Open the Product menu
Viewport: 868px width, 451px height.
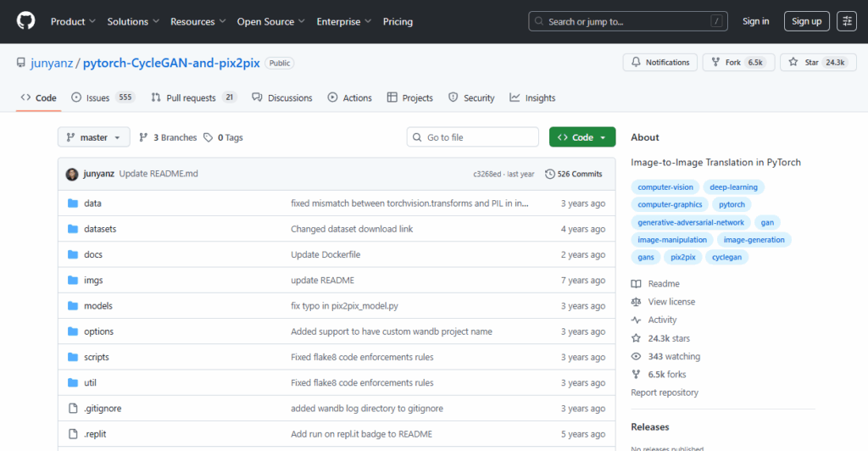pos(73,21)
